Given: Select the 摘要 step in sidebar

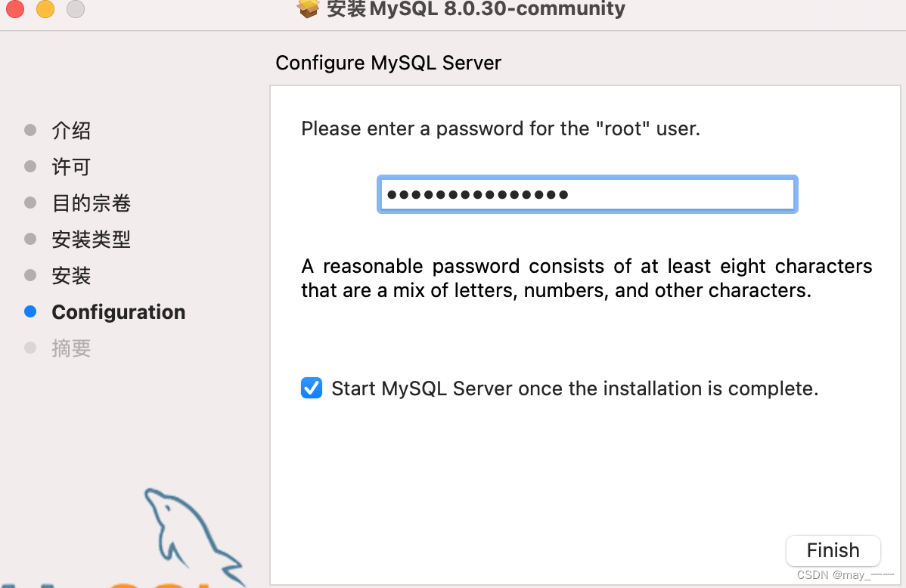Looking at the screenshot, I should [x=71, y=348].
